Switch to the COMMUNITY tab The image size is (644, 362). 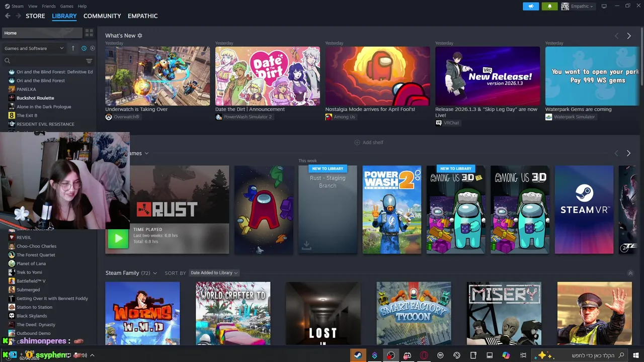point(102,16)
